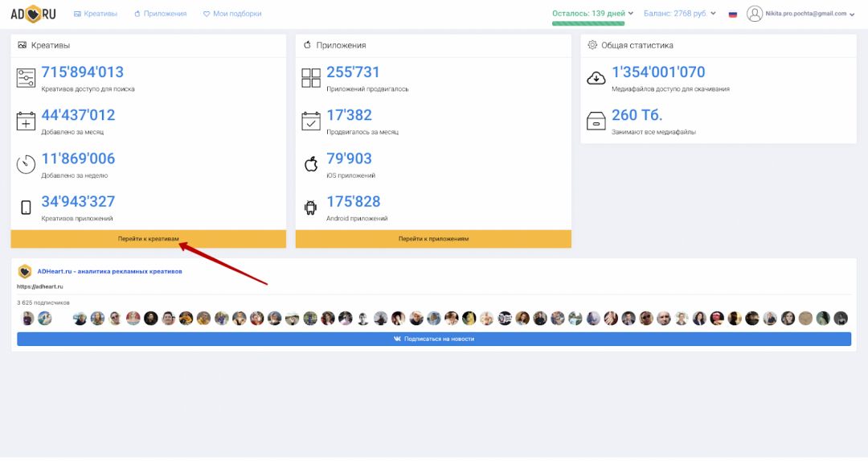Click the Подписаться на новости button

(434, 340)
